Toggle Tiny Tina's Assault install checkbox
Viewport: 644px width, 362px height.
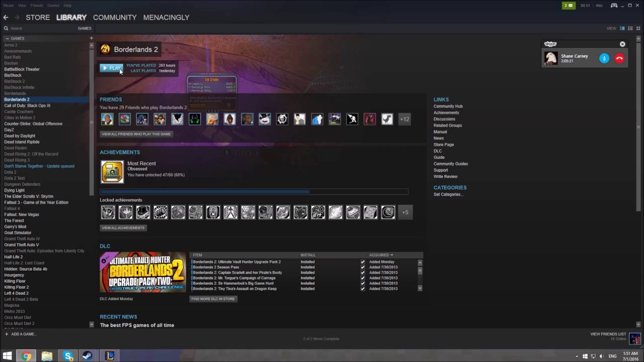tap(363, 289)
